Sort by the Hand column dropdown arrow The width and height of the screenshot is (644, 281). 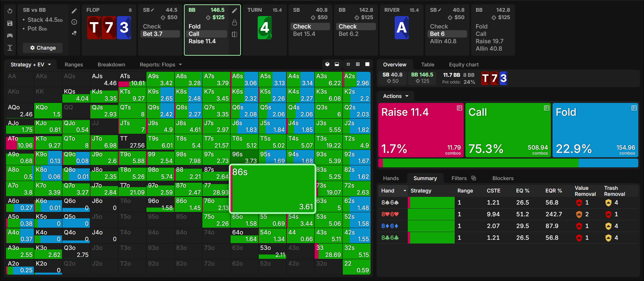coord(405,191)
